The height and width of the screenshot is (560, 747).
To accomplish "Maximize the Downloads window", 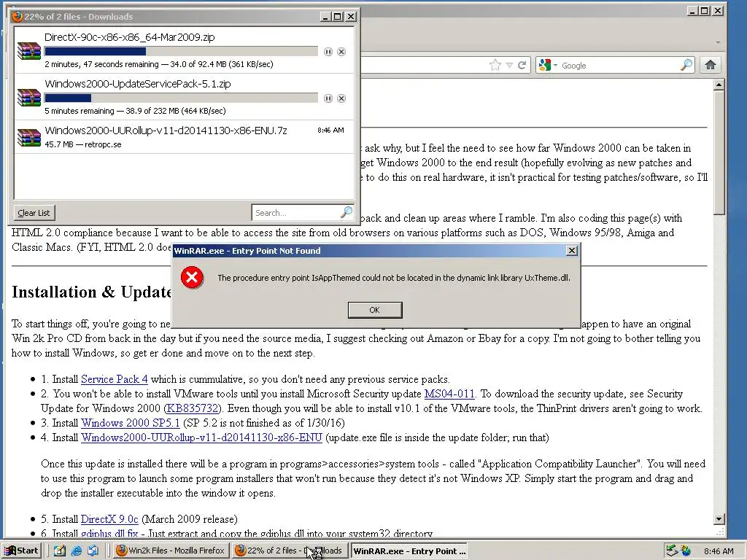I will pos(337,17).
